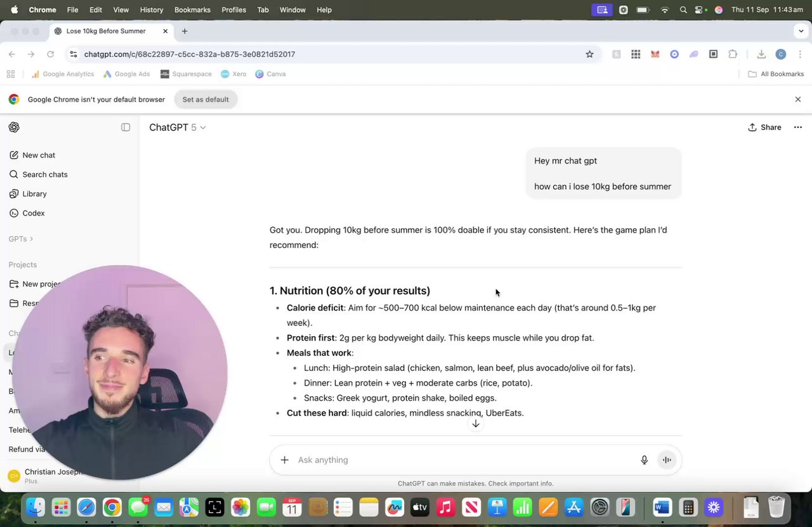Jump to bottom with the down arrow
Screen dimensions: 812x527
point(476,424)
